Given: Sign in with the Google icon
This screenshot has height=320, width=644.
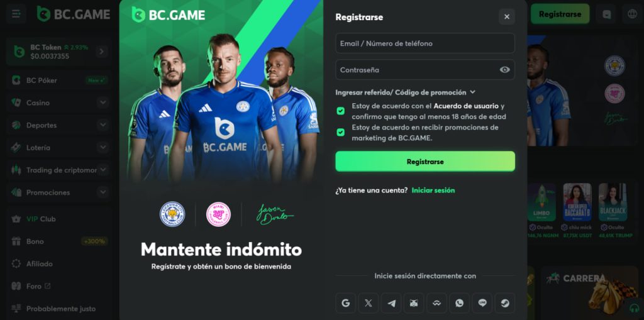Looking at the screenshot, I should pos(345,303).
